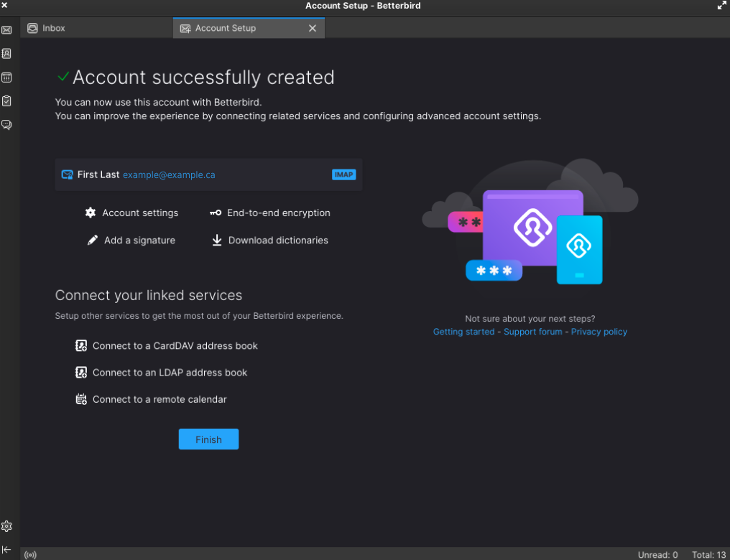Close the Account Setup tab
Image resolution: width=730 pixels, height=560 pixels.
[x=313, y=29]
